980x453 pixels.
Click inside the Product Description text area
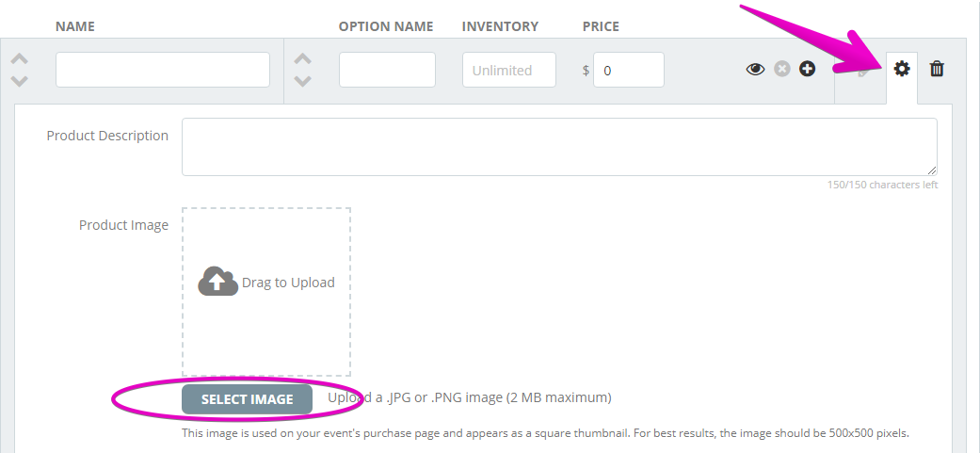[x=559, y=147]
